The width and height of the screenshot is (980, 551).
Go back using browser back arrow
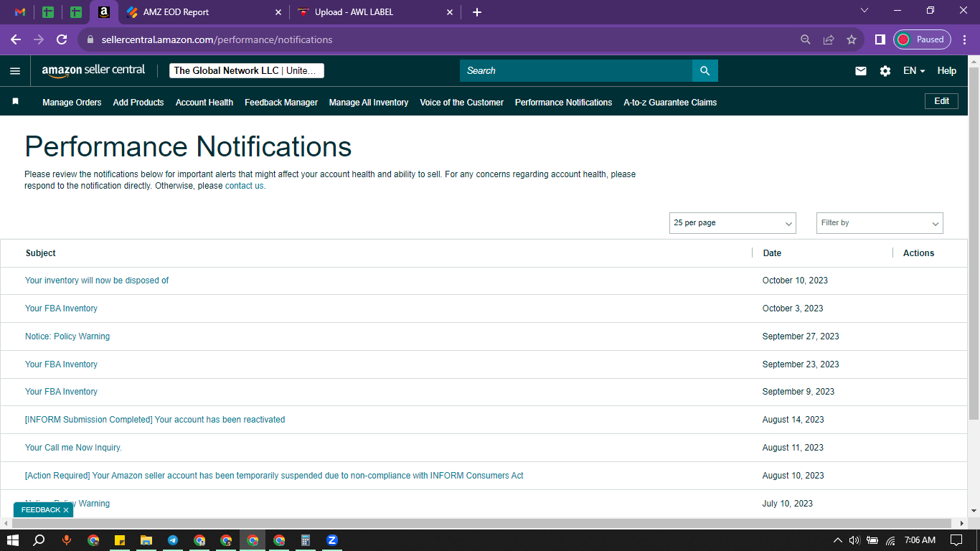pos(16,39)
